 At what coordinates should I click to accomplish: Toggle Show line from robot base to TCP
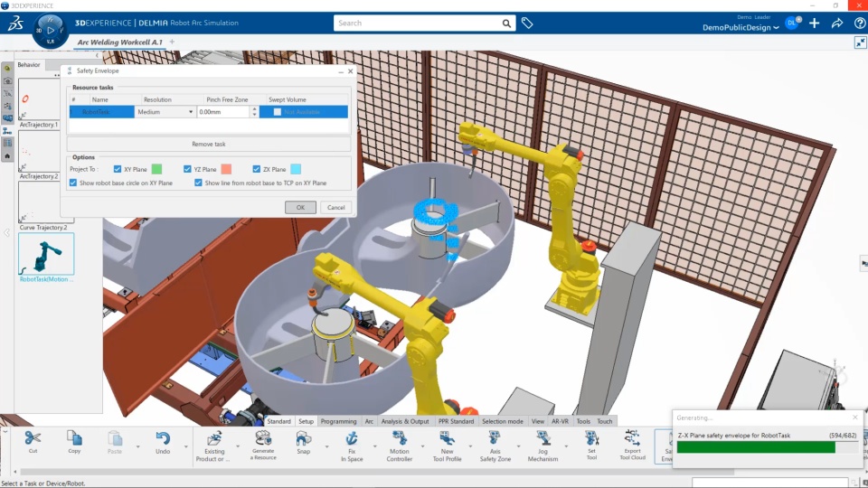(198, 183)
